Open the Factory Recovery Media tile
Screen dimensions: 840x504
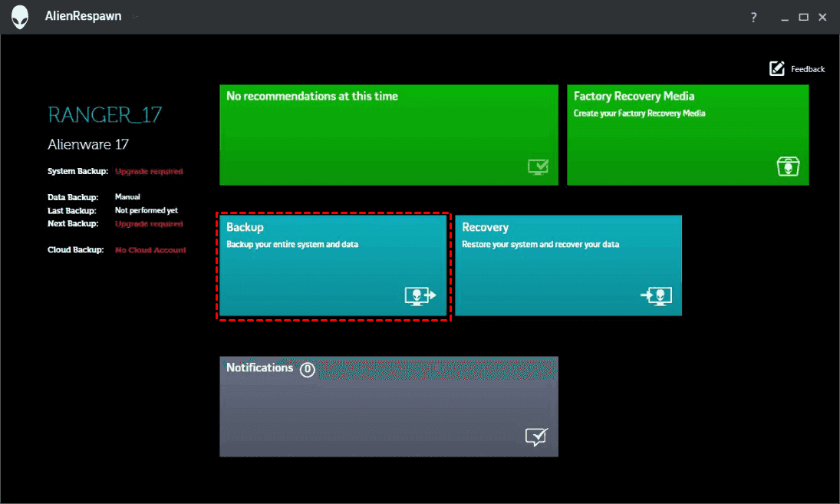pos(688,135)
